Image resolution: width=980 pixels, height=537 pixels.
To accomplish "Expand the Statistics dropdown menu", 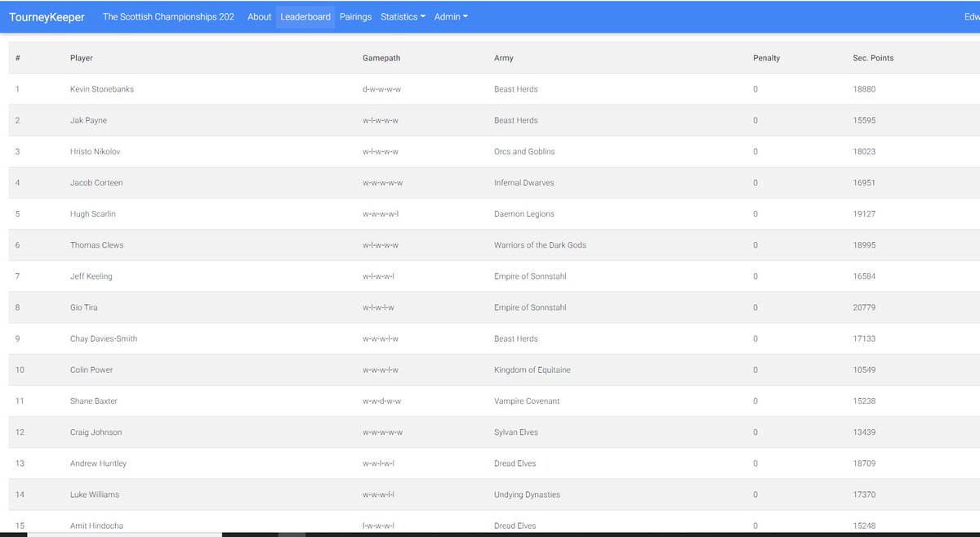I will click(x=403, y=17).
